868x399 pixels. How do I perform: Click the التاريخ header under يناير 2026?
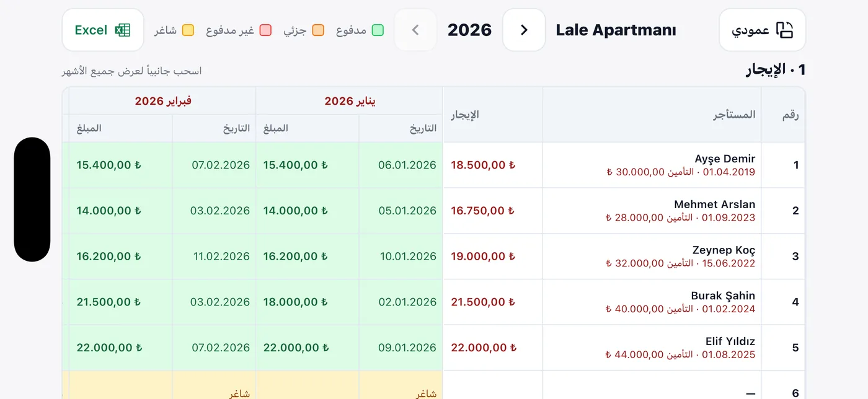[x=423, y=128]
